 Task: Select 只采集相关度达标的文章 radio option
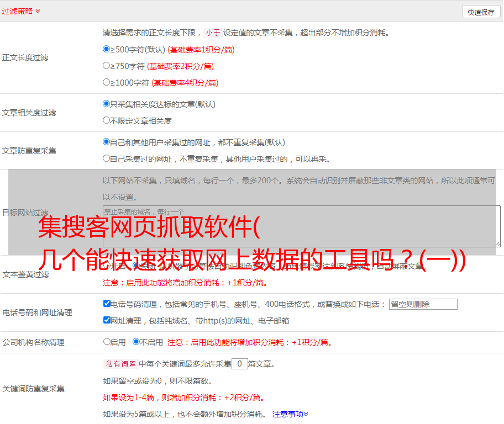107,104
